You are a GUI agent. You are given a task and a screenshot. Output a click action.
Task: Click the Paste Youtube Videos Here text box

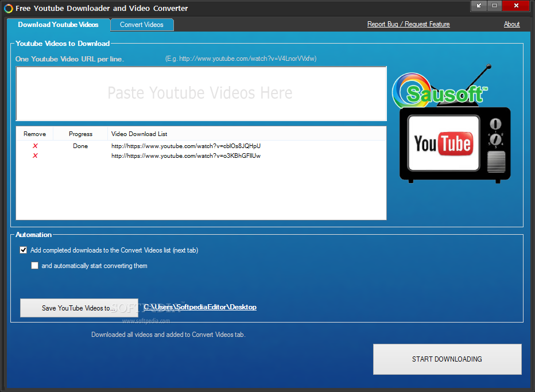point(201,94)
